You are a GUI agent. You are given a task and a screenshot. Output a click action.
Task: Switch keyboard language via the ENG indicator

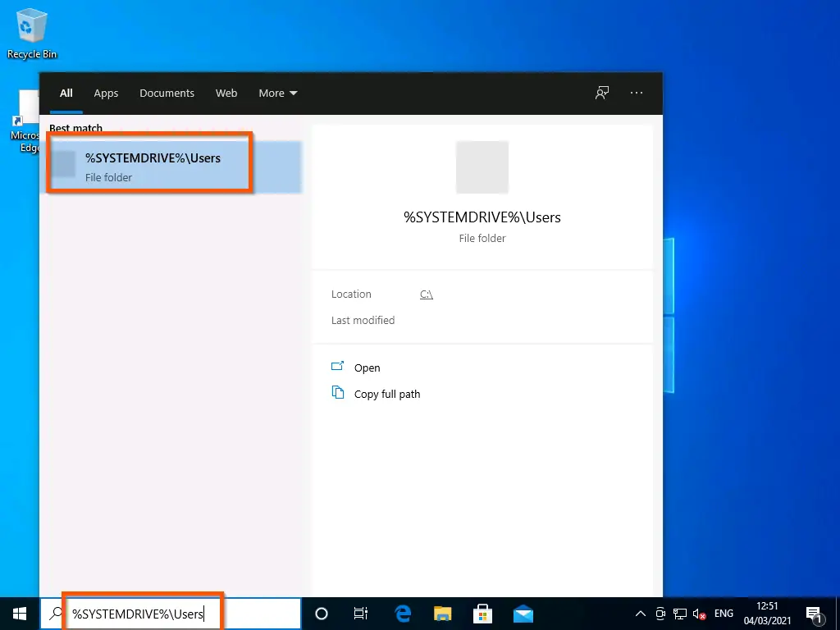coord(724,613)
